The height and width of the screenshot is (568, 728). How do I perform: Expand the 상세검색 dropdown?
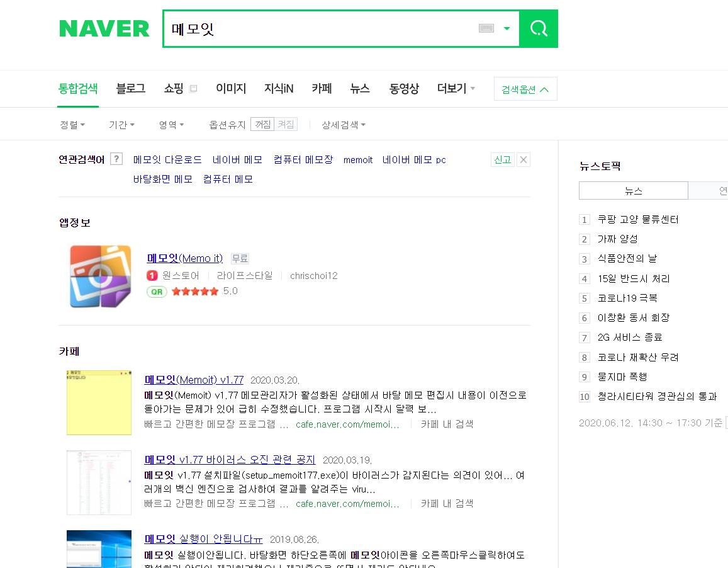tap(344, 125)
